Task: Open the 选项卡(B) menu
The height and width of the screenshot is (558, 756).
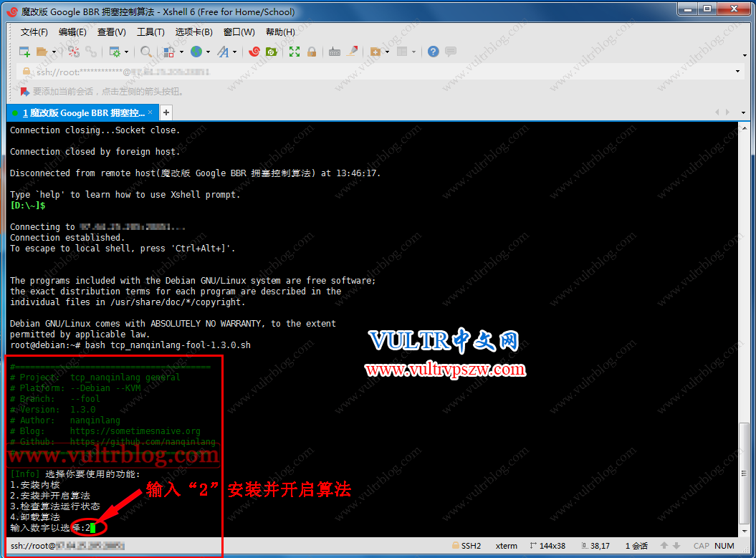Action: (193, 32)
